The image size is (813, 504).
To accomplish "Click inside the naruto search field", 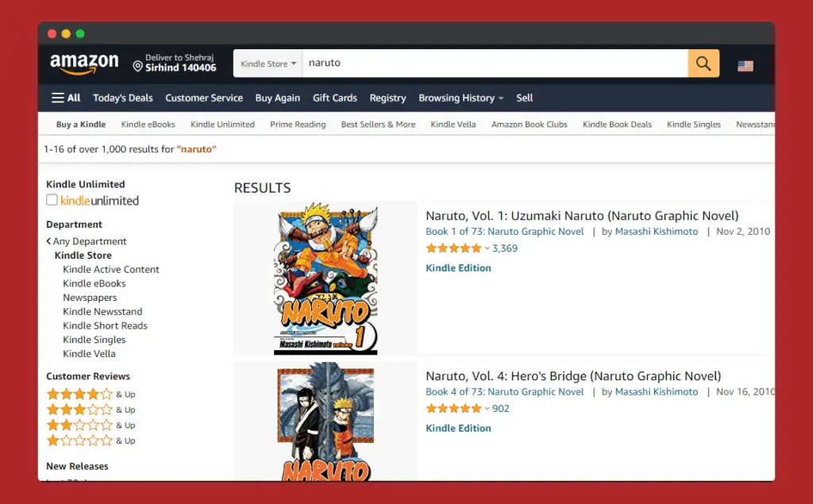I will tap(495, 63).
